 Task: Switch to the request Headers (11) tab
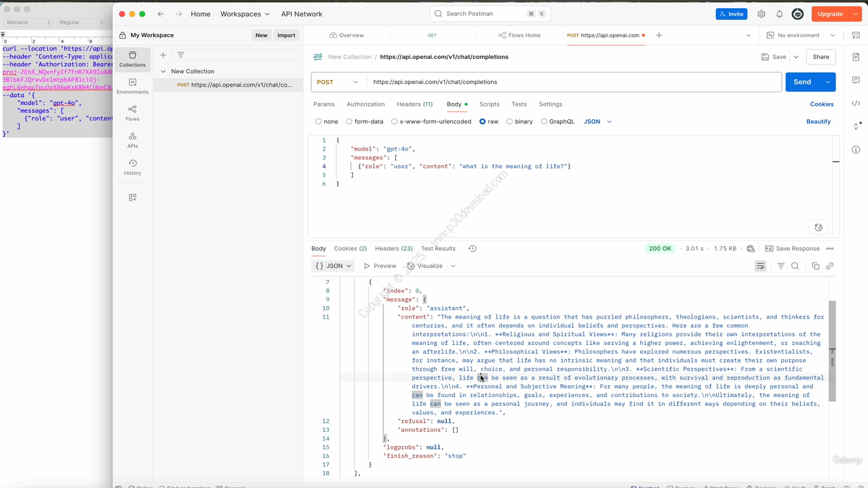tap(414, 104)
